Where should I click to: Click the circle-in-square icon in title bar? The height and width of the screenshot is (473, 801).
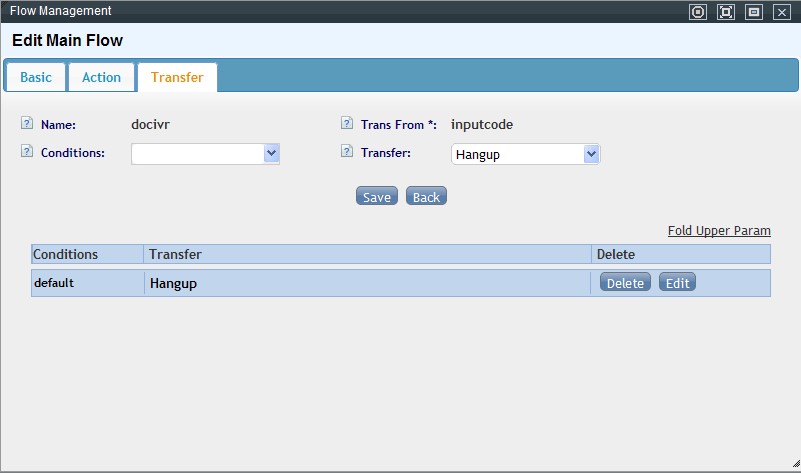pos(698,12)
